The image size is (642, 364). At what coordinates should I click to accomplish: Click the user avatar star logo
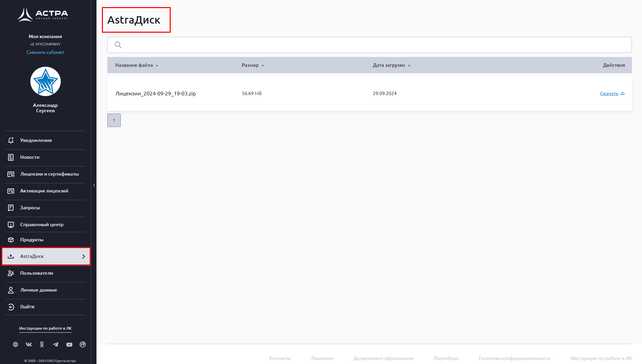tap(45, 82)
